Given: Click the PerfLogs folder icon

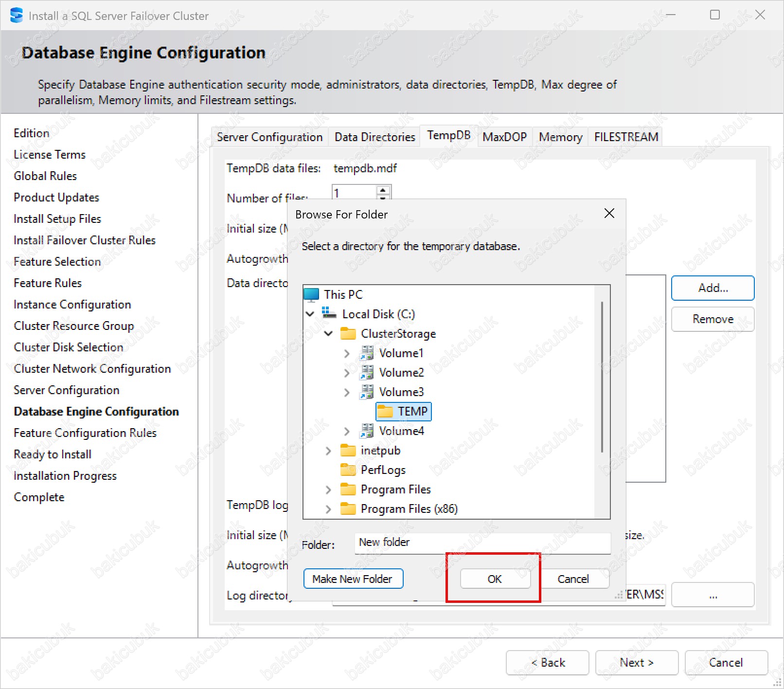Looking at the screenshot, I should (x=348, y=470).
